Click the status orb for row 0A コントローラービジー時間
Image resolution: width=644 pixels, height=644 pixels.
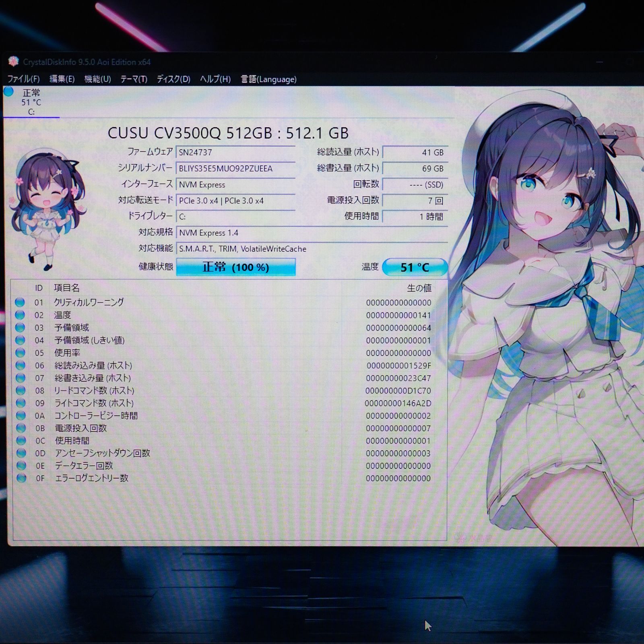pyautogui.click(x=21, y=415)
